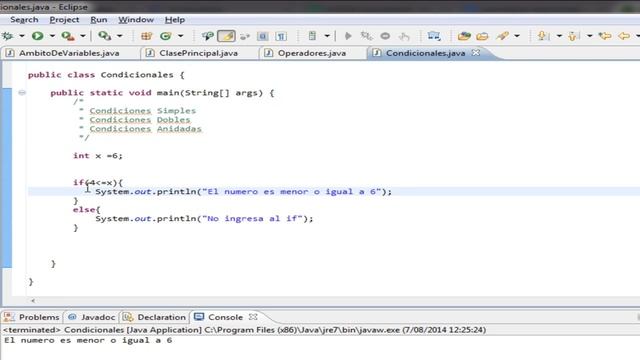The width and height of the screenshot is (640, 360).
Task: Run the program with green Run button
Action: (38, 36)
